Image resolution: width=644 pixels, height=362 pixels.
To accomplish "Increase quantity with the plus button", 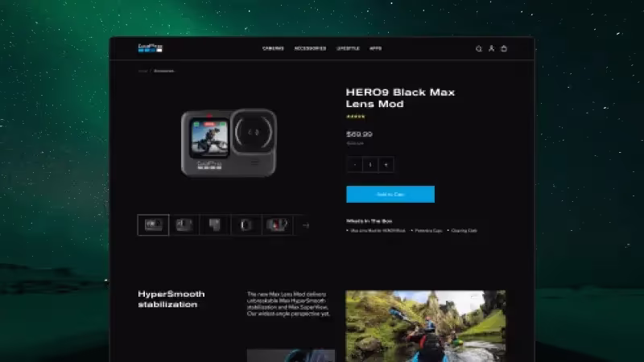I will click(386, 164).
